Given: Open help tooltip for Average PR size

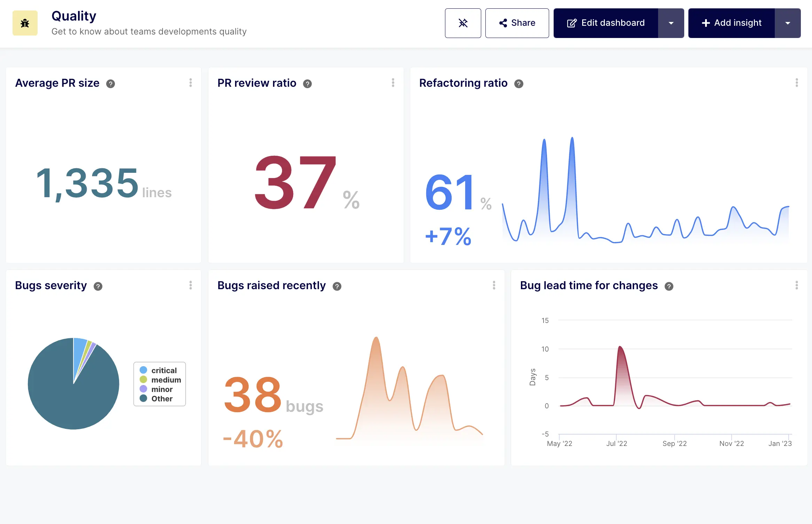Looking at the screenshot, I should (x=110, y=84).
